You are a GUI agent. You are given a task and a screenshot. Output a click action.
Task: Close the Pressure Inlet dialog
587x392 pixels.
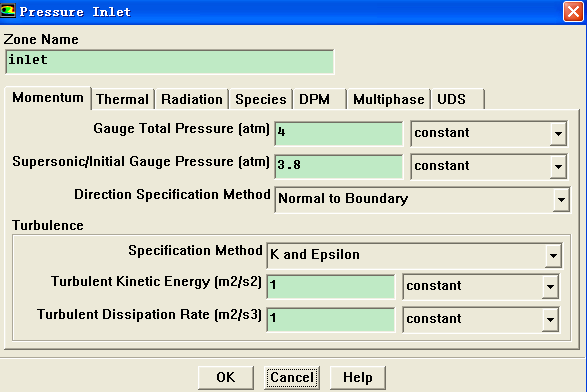[x=573, y=12]
